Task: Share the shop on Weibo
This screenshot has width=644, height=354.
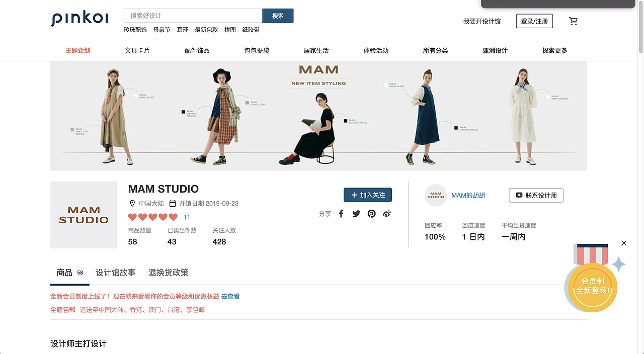Action: (x=387, y=213)
